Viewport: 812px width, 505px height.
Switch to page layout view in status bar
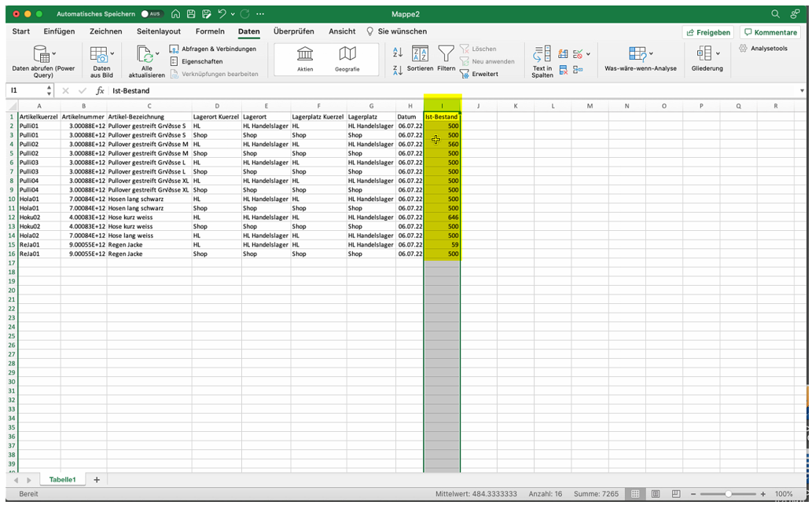pyautogui.click(x=654, y=494)
